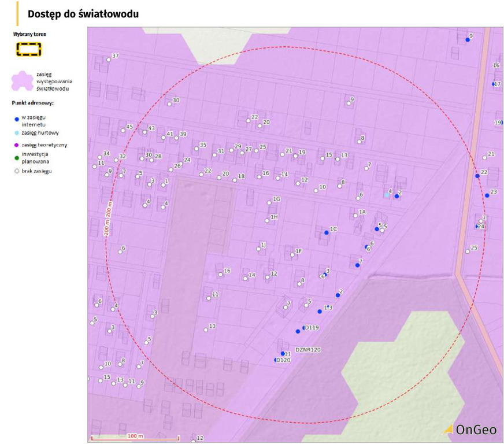Click the red 200 m radius label
The width and height of the screenshot is (504, 444).
(107, 220)
